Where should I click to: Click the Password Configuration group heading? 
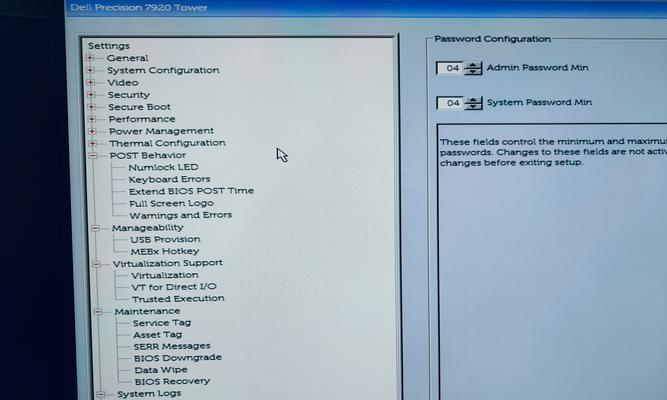[x=493, y=39]
